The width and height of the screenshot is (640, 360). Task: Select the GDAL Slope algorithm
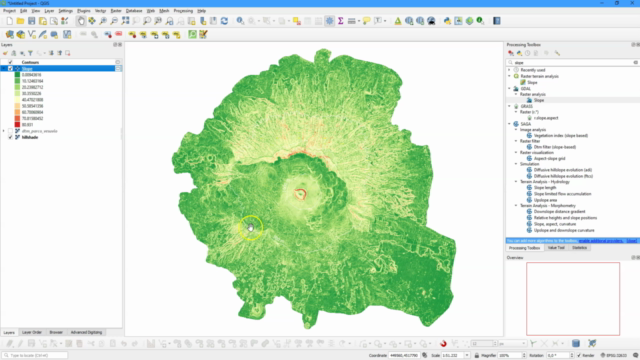pos(539,100)
